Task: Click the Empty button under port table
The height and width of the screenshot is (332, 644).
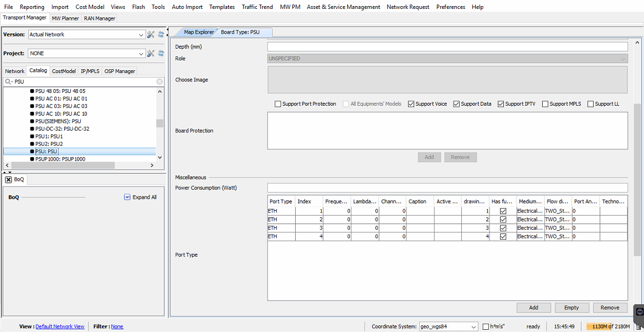Action: pyautogui.click(x=571, y=308)
